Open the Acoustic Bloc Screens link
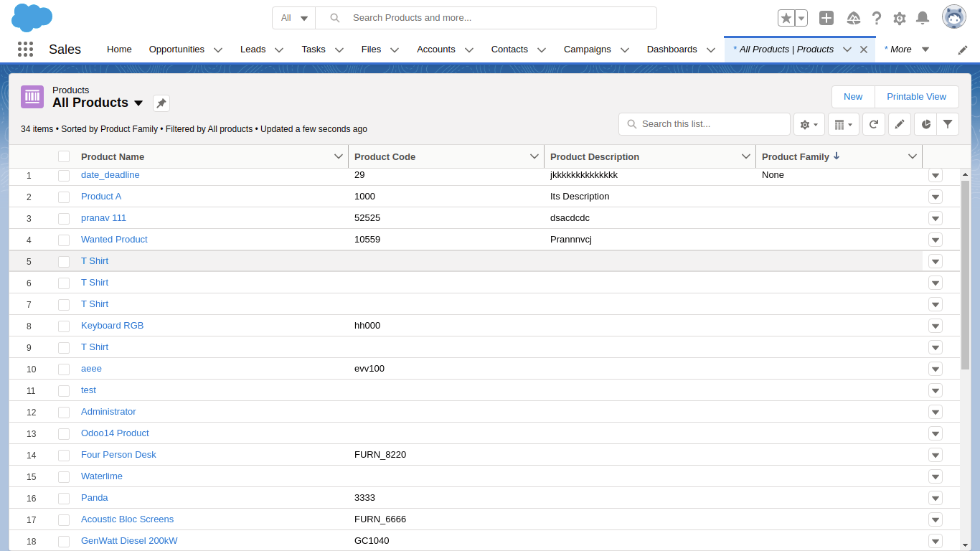This screenshot has height=551, width=980. pyautogui.click(x=127, y=519)
